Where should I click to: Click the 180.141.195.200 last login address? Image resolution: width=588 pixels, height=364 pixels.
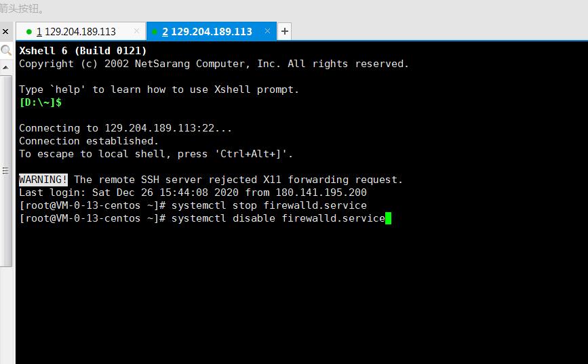[321, 193]
